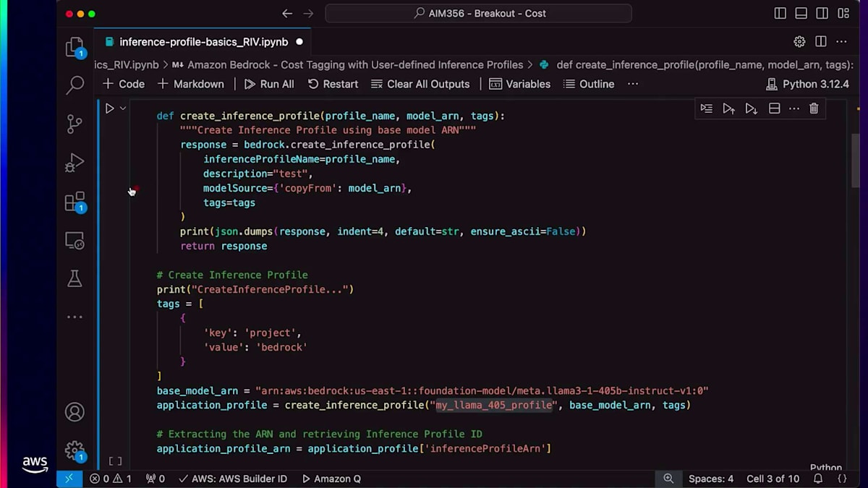Add a new Code cell
This screenshot has width=868, height=488.
(124, 84)
